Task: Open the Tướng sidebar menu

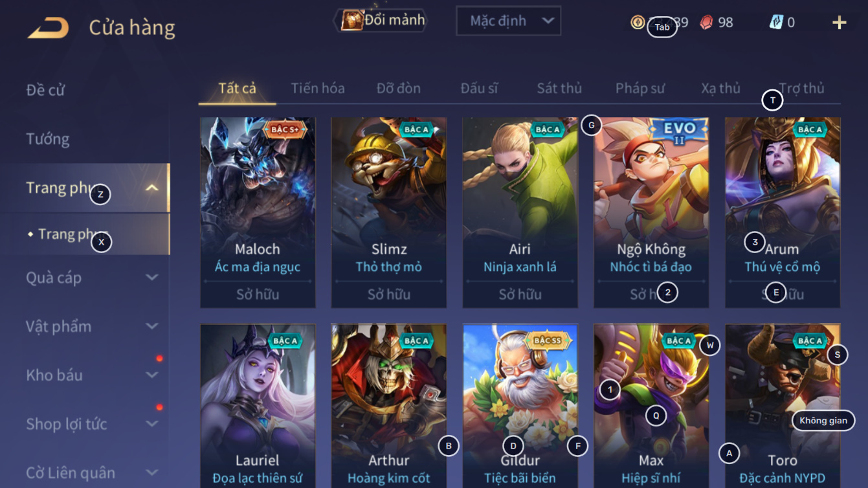Action: click(x=48, y=139)
